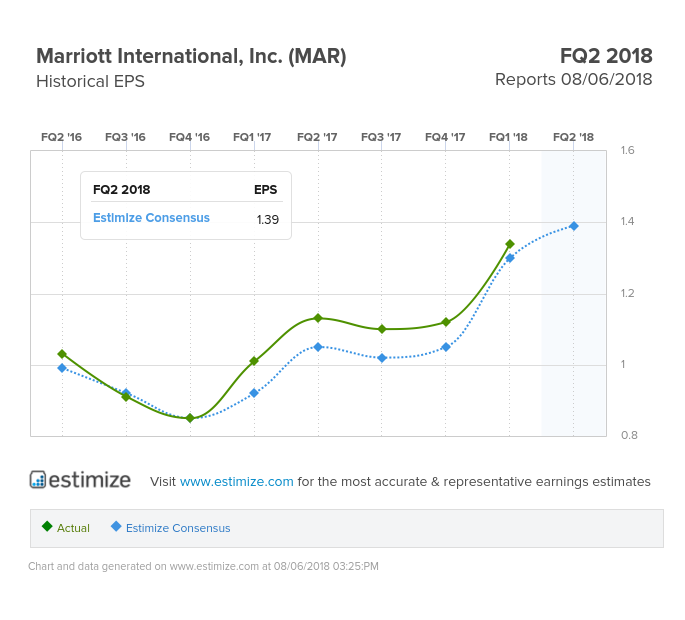
Task: Click the green Actual legend diamond
Action: (47, 526)
